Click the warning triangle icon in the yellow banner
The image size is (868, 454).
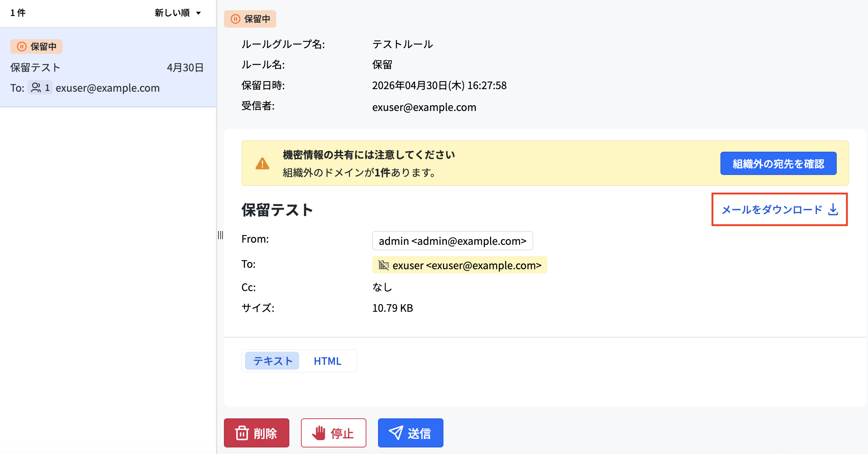[x=262, y=164]
